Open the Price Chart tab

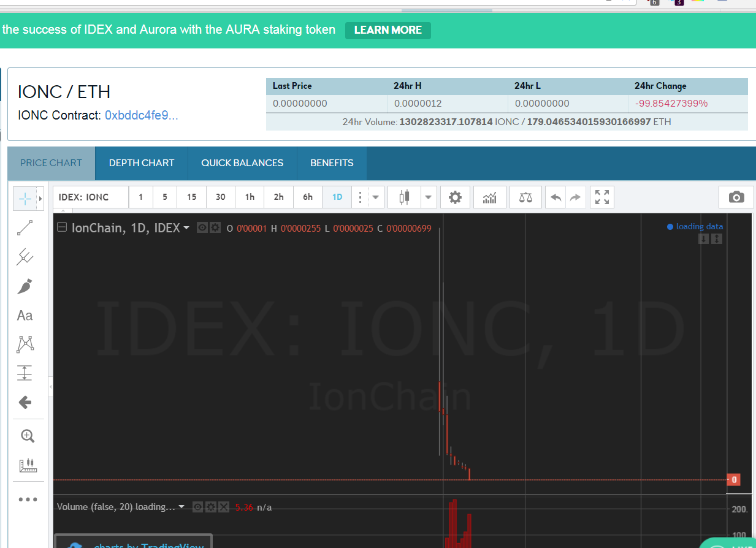[x=52, y=163]
